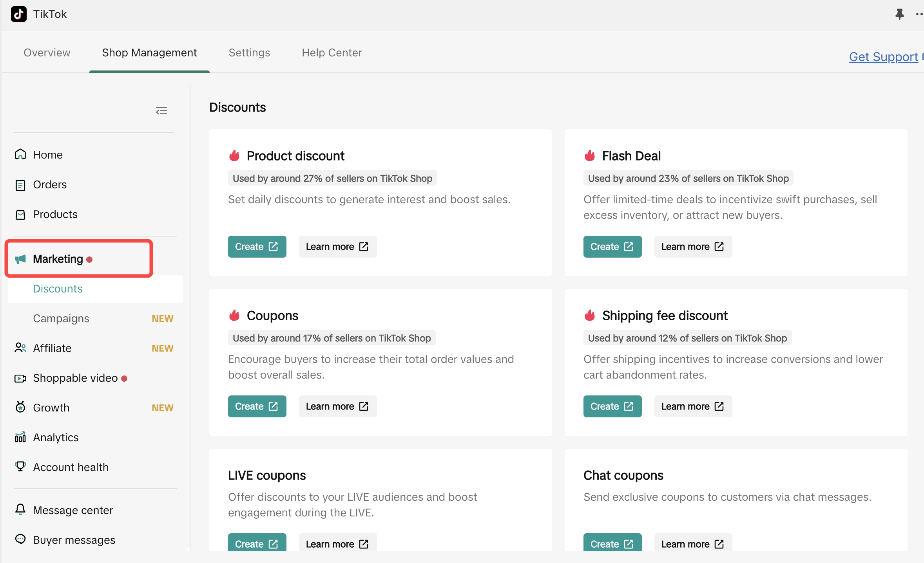Collapse the sidebar menu icon
This screenshot has height=563, width=924.
tap(161, 111)
